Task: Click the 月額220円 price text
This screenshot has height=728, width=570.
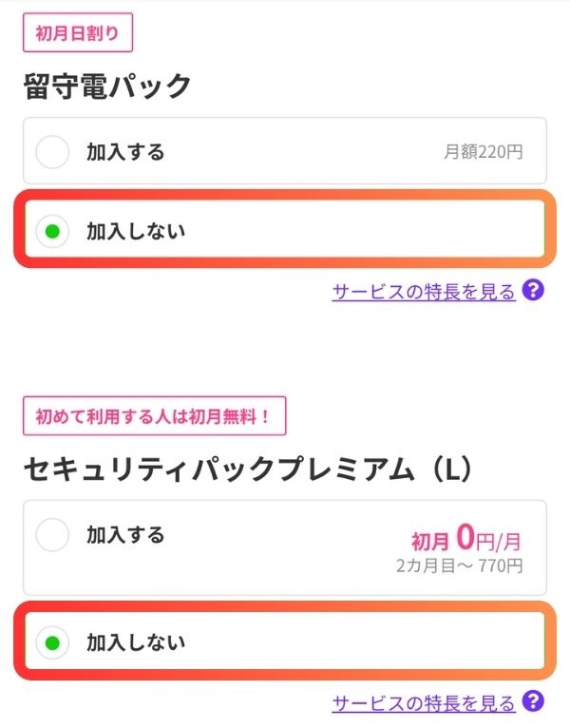Action: (483, 152)
